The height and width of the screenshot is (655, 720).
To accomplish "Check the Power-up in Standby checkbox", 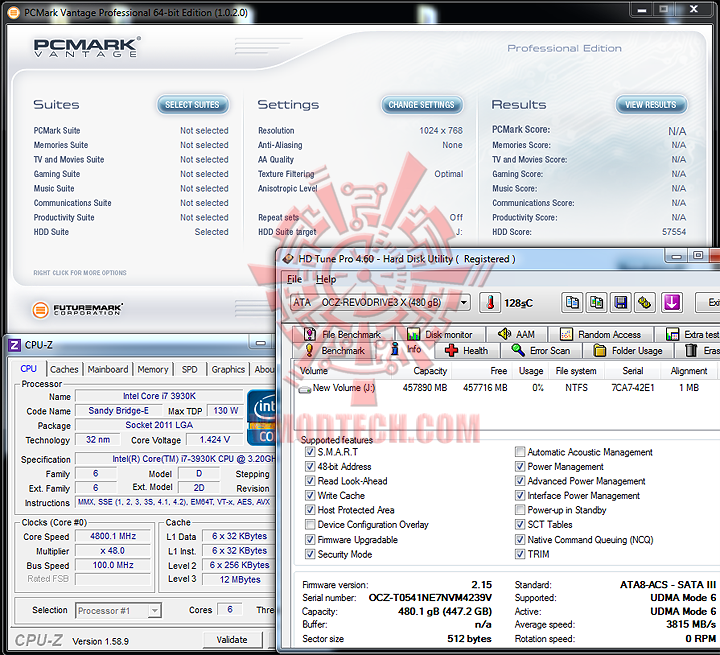I will [x=520, y=510].
